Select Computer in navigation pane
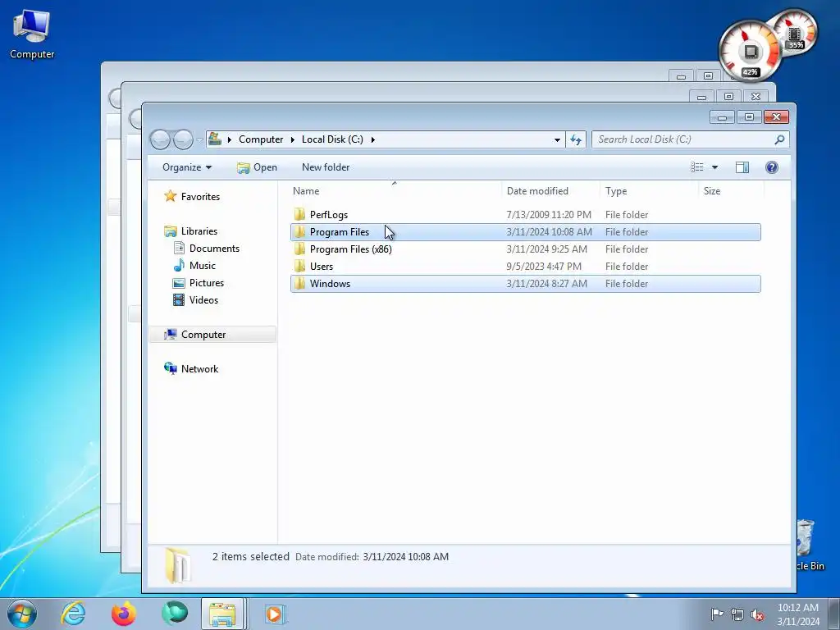 click(x=212, y=335)
